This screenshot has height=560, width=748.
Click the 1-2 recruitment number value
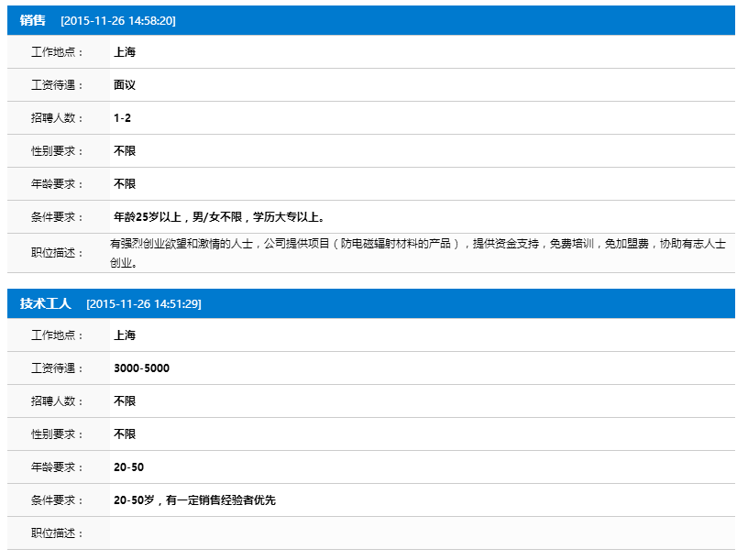(123, 118)
